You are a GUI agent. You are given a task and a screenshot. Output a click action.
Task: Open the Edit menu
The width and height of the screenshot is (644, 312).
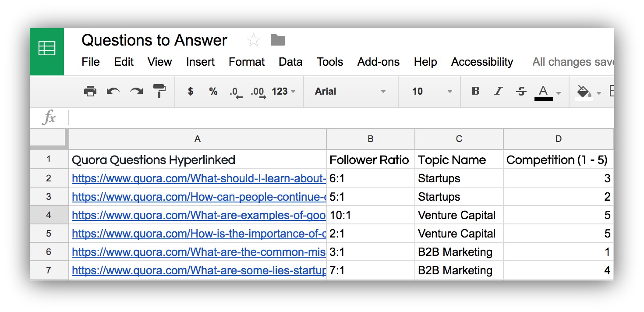point(124,62)
